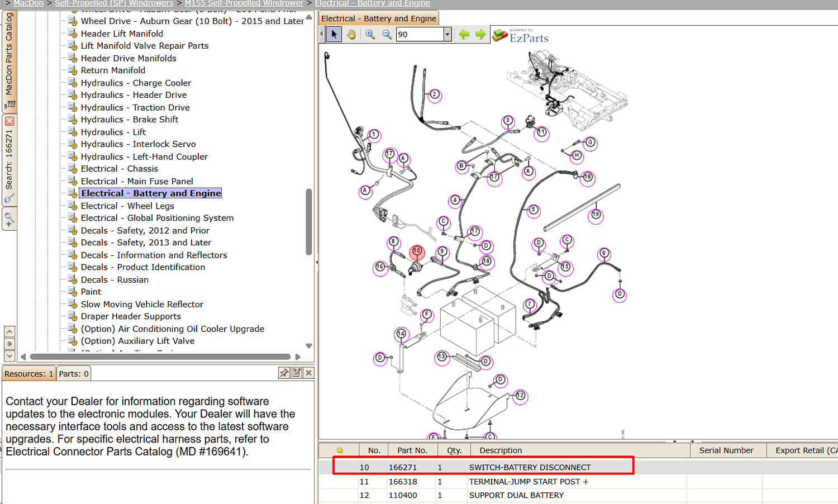Pin the resources panel
Image resolution: width=838 pixels, height=504 pixels.
coord(284,373)
